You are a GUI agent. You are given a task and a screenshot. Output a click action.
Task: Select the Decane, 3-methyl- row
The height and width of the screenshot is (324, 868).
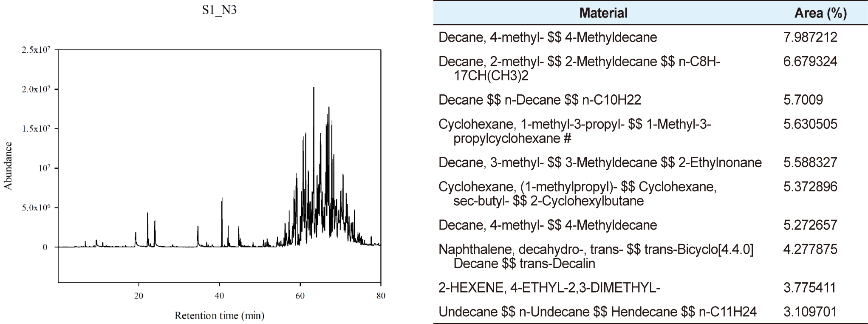click(x=600, y=162)
